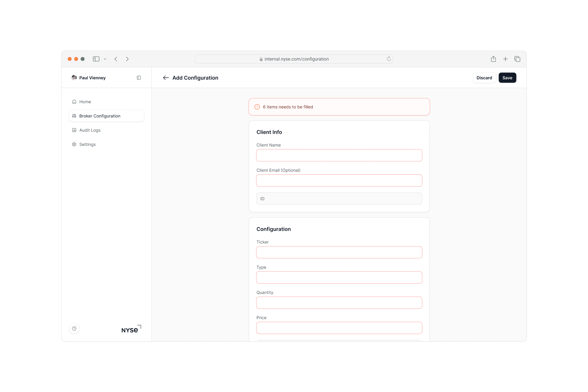The width and height of the screenshot is (588, 392).
Task: Go back with browser back arrow
Action: 116,59
